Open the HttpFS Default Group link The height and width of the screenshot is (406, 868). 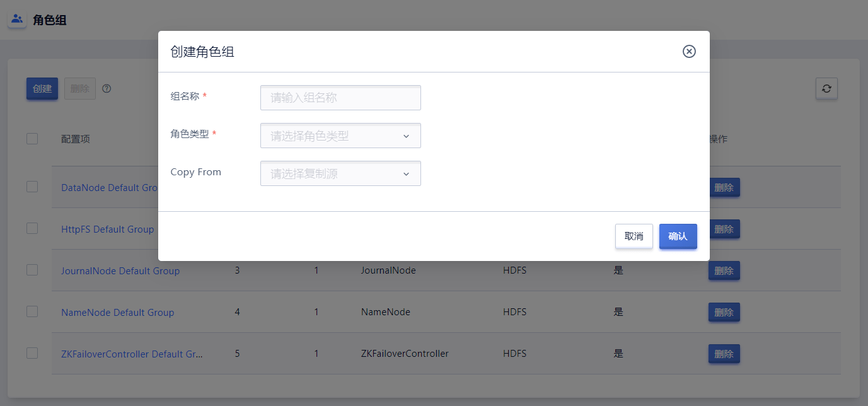coord(108,229)
